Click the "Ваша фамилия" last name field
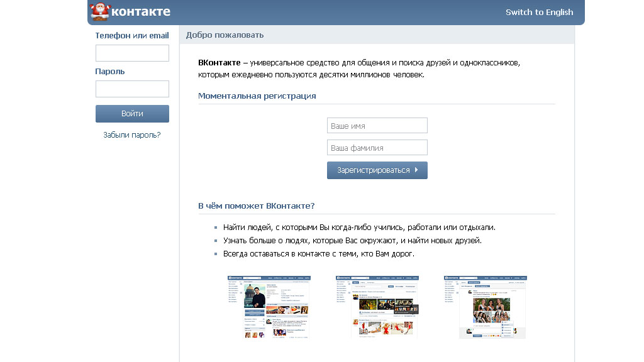644x362 pixels. click(x=377, y=148)
